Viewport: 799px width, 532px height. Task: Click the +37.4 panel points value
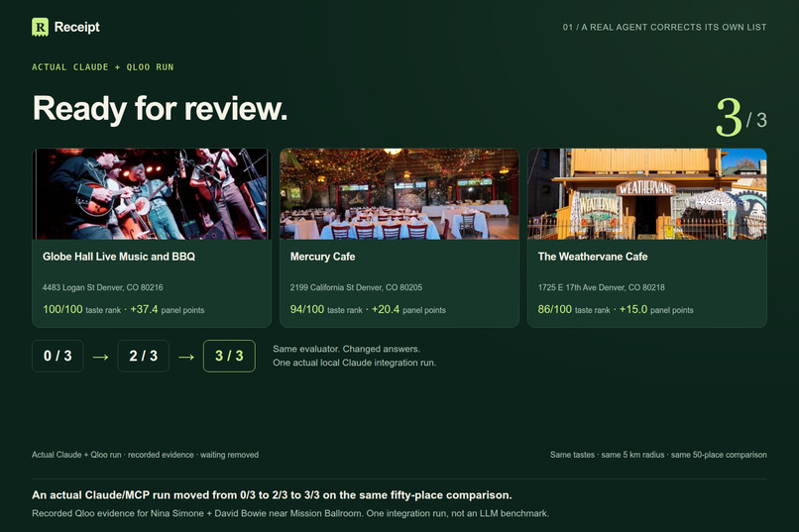pyautogui.click(x=144, y=309)
